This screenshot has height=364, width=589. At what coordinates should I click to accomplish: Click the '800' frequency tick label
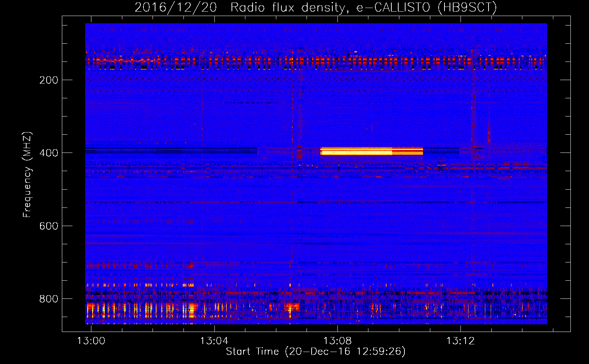(49, 299)
